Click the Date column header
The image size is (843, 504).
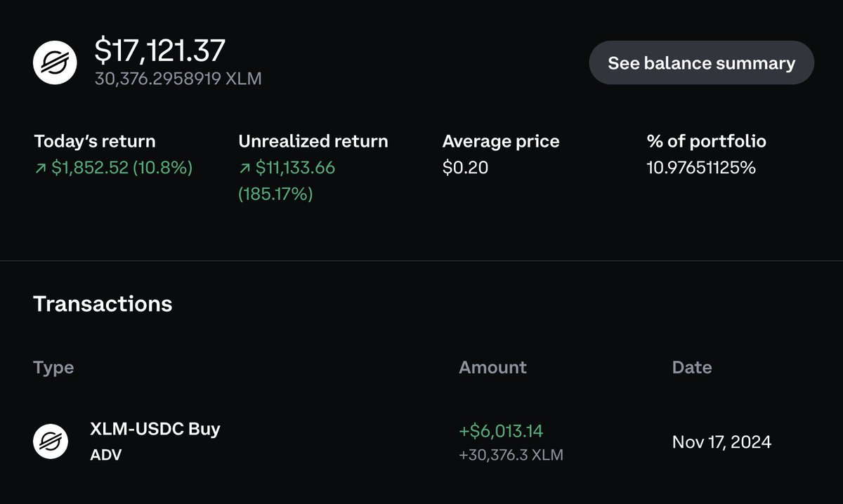click(692, 367)
